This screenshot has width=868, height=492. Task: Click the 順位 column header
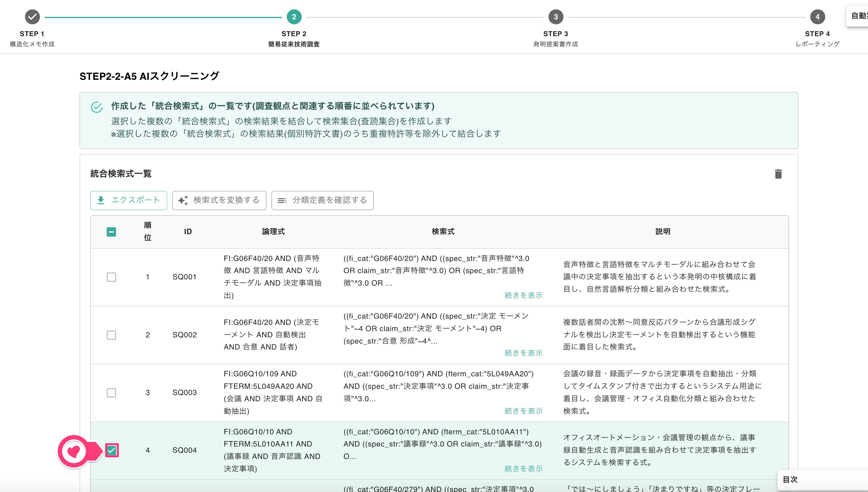[x=148, y=231]
